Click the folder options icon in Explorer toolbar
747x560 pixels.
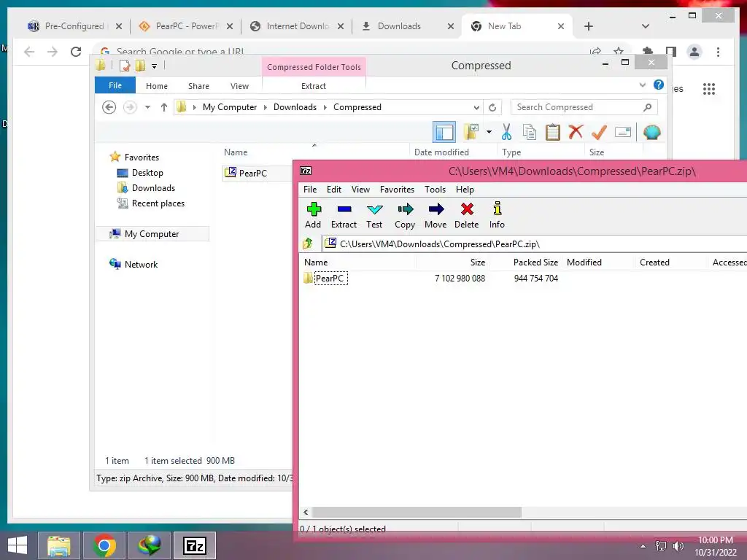click(471, 132)
